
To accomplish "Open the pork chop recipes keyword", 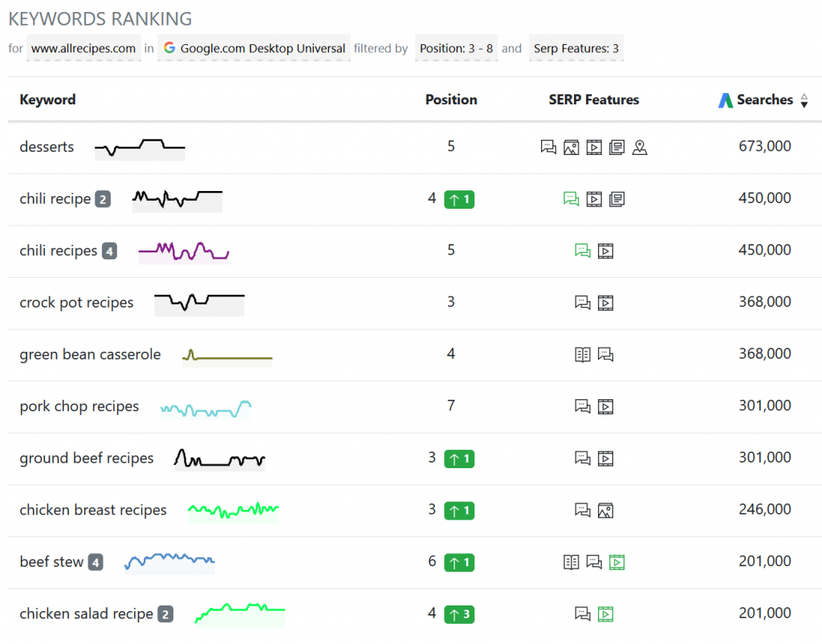I will (x=79, y=406).
